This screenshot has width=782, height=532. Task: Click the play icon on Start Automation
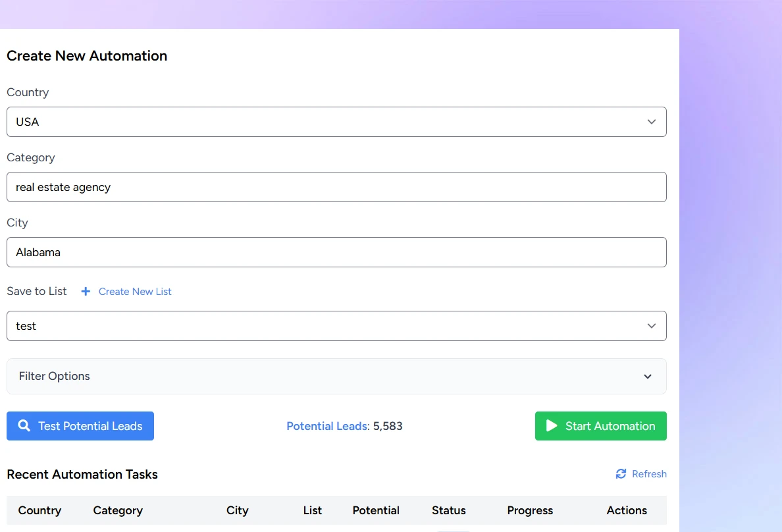click(x=552, y=426)
